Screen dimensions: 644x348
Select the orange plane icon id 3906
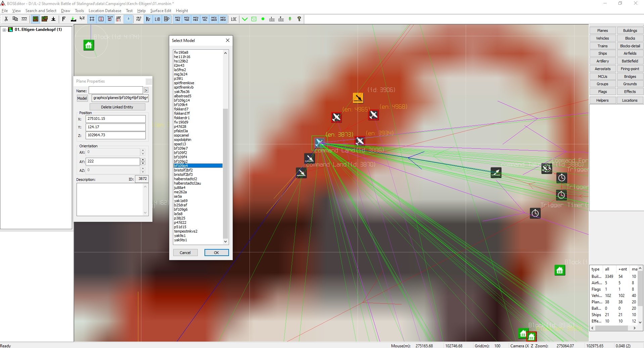pos(358,98)
